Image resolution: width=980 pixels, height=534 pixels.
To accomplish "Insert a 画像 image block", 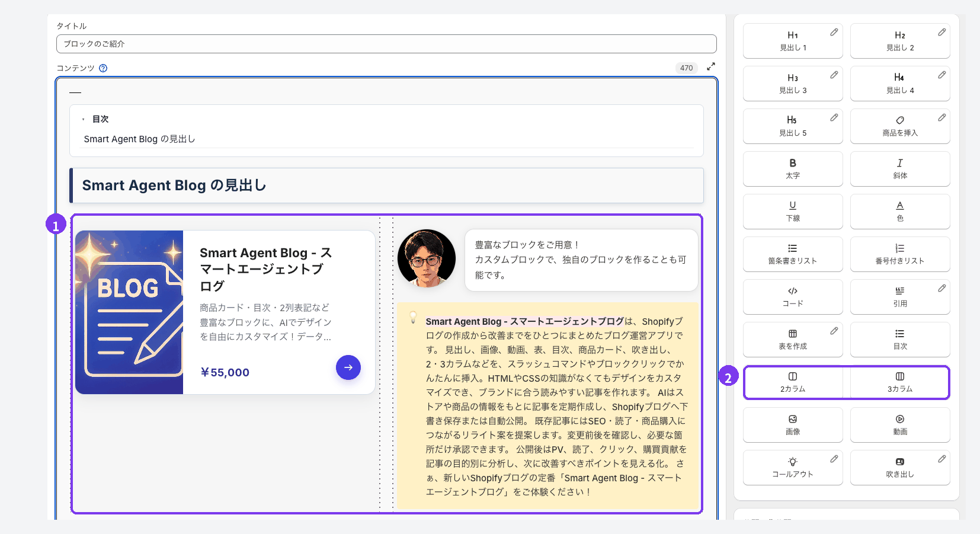I will click(x=793, y=425).
